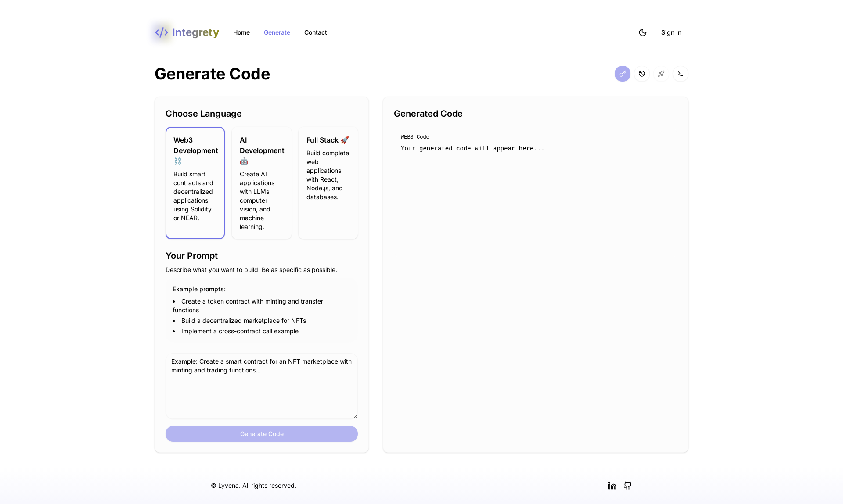The image size is (843, 504).
Task: Click the generated code output area
Action: point(535,285)
